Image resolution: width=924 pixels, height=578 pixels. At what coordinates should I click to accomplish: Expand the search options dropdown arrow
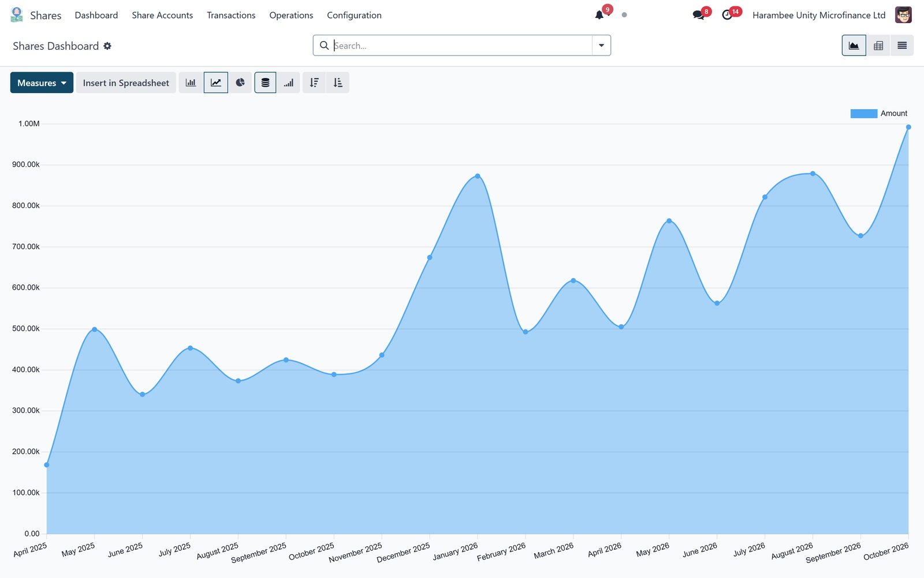601,46
